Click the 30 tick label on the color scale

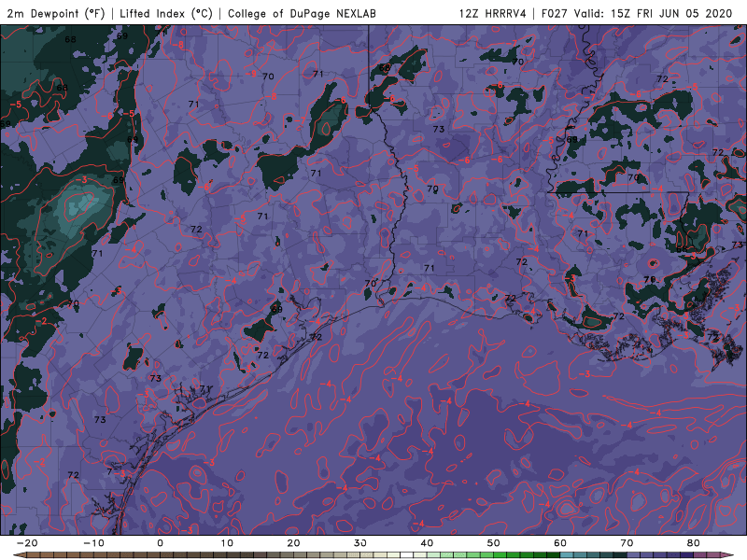[360, 543]
